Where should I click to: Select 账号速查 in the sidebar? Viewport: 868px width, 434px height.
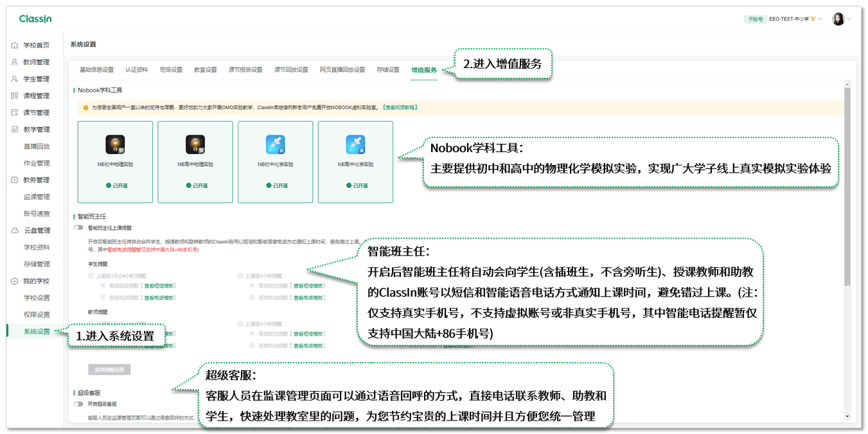tap(37, 214)
